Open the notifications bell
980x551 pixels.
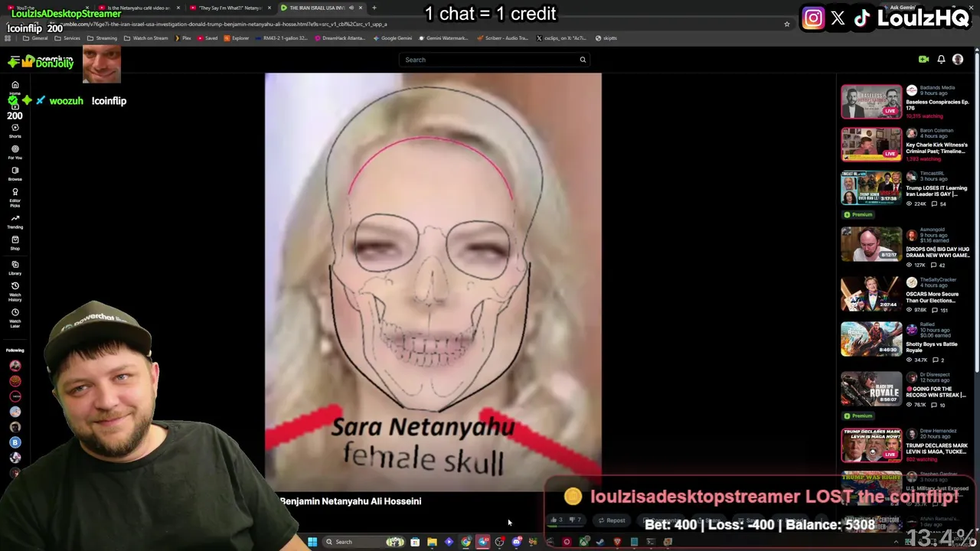pyautogui.click(x=941, y=59)
